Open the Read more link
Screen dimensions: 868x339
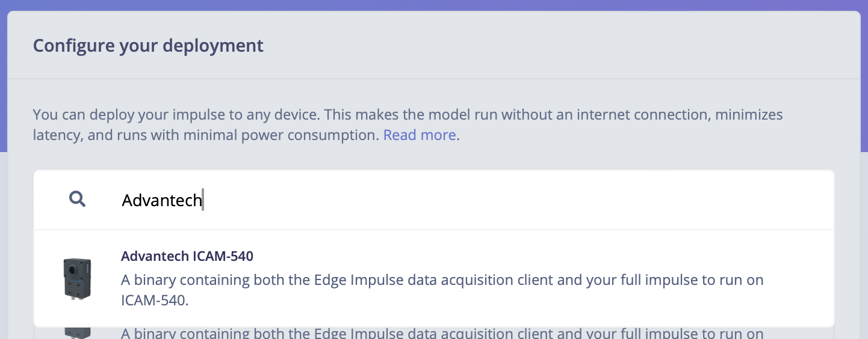tap(420, 135)
